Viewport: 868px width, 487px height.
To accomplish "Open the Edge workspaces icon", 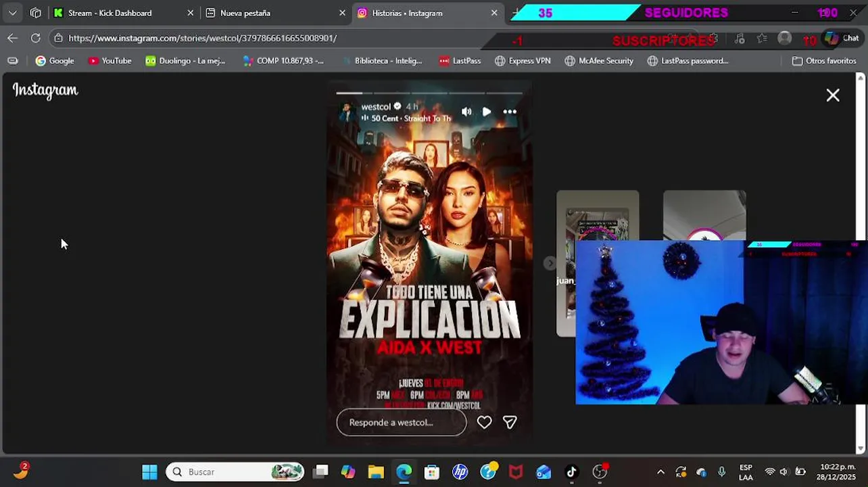I will pyautogui.click(x=36, y=13).
